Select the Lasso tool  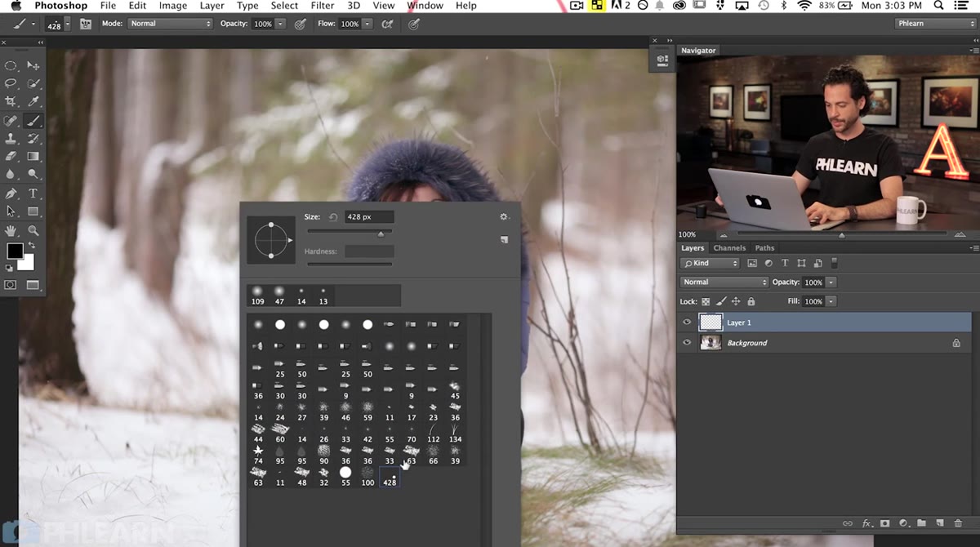(x=11, y=83)
